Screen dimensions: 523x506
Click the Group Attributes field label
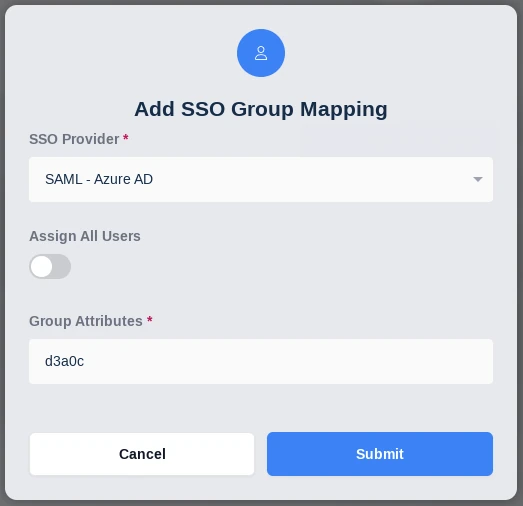86,321
